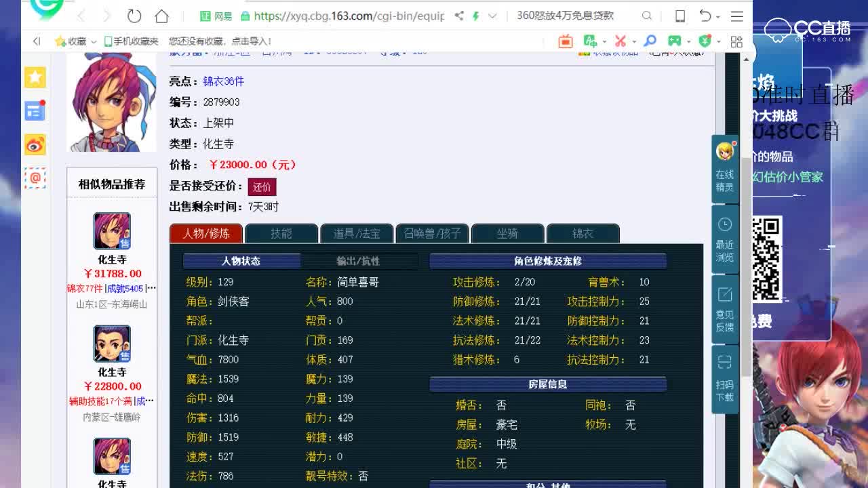Image resolution: width=868 pixels, height=488 pixels.
Task: Open 扫码下载 QR download widget
Action: tap(725, 379)
